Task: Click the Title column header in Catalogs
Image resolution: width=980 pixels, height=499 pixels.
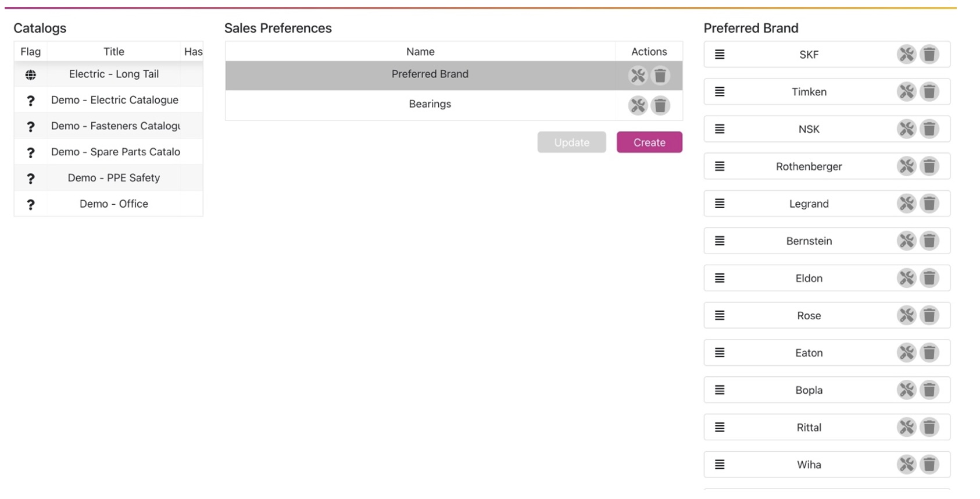Action: pyautogui.click(x=114, y=51)
